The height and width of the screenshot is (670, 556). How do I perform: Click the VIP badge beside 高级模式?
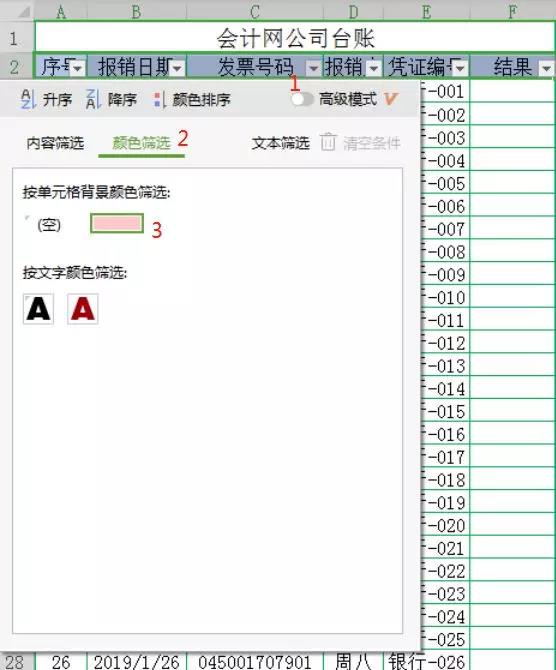tap(391, 99)
